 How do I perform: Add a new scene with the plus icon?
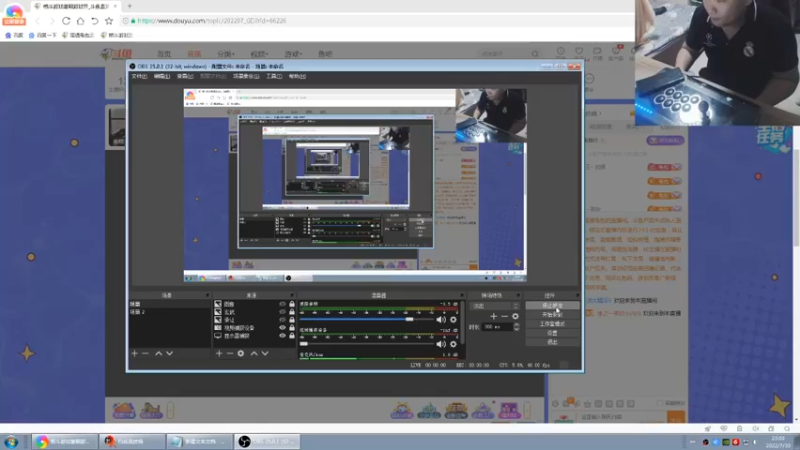point(135,353)
